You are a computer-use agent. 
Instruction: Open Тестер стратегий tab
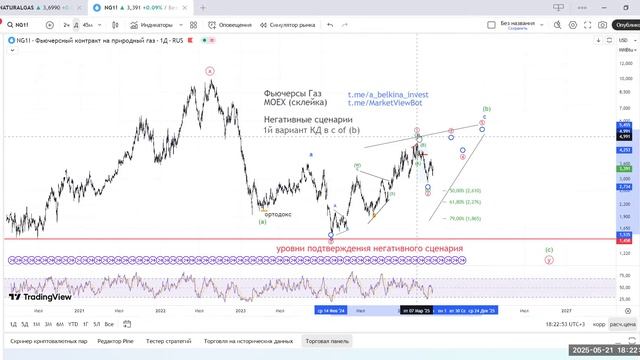[x=169, y=341]
